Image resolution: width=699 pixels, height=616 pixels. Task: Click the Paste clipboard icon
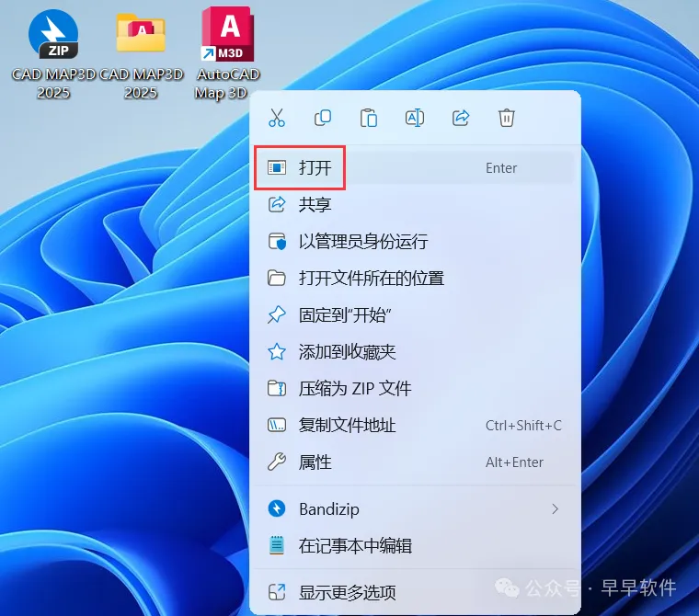coord(369,118)
